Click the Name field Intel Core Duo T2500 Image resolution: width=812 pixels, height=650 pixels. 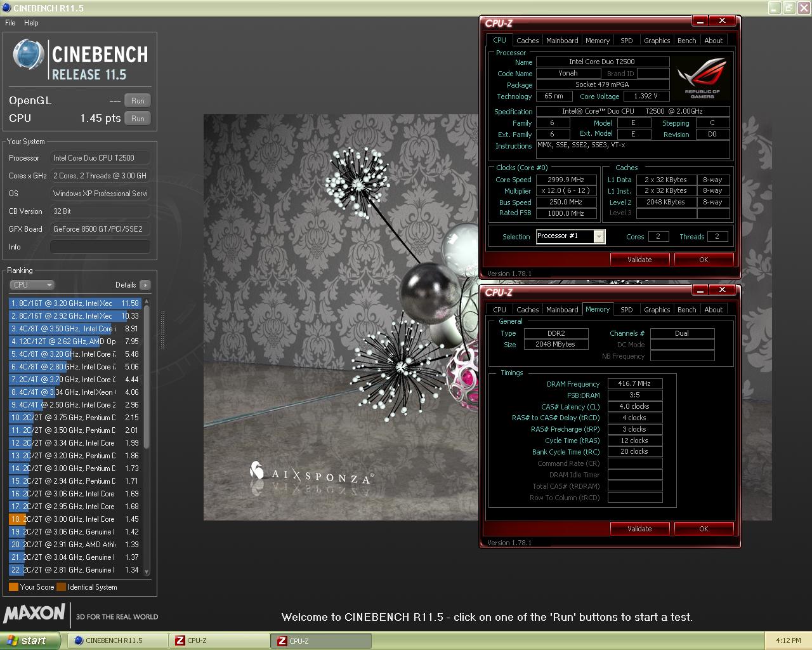[x=602, y=62]
